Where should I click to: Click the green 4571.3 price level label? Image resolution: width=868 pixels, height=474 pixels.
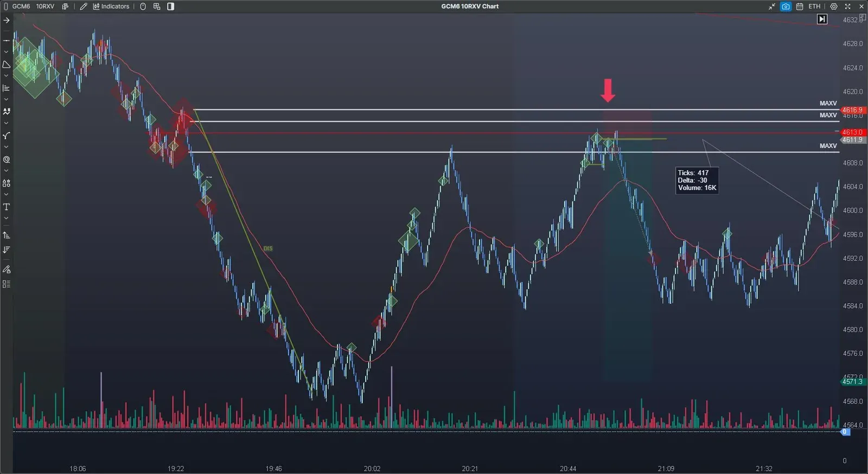pos(852,382)
